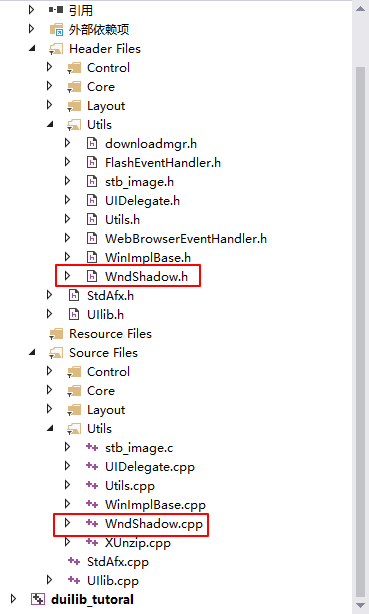369x614 pixels.
Task: Collapse the Source Files folder
Action: point(32,352)
